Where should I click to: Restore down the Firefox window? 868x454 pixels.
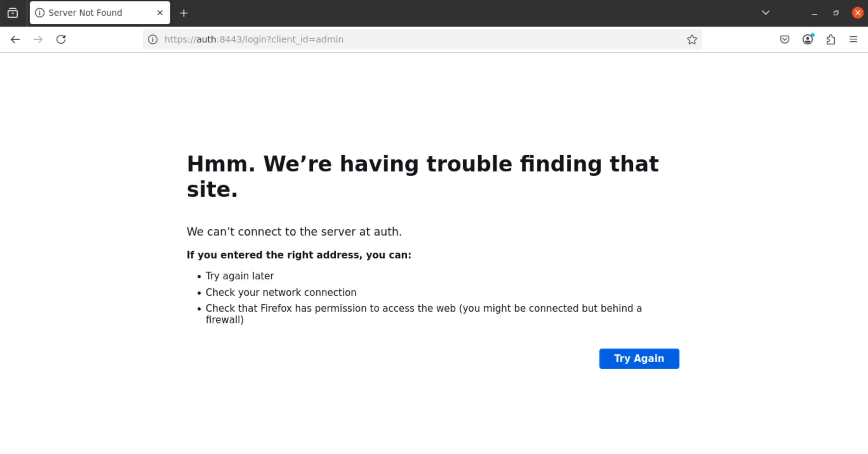pyautogui.click(x=836, y=13)
